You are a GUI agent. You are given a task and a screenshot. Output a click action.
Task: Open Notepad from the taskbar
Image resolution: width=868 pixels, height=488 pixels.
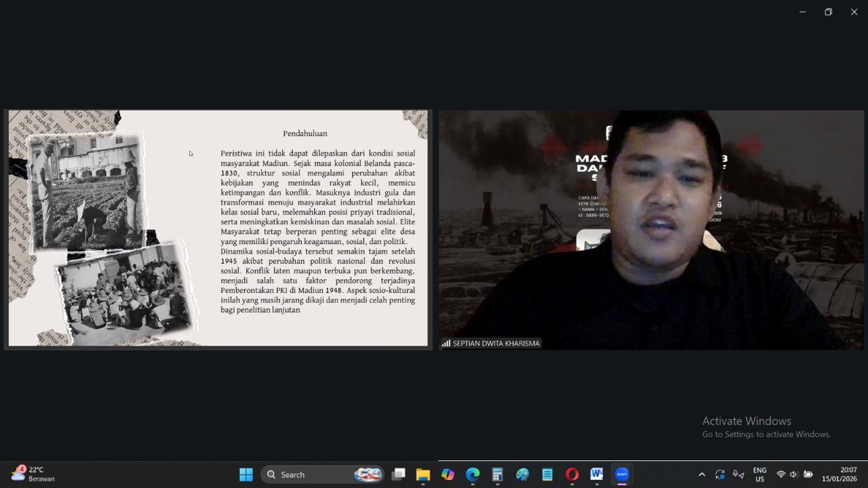point(547,474)
